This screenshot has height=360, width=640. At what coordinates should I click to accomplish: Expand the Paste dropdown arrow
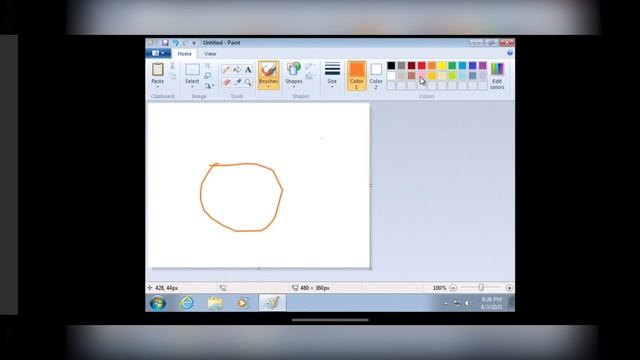(x=158, y=87)
